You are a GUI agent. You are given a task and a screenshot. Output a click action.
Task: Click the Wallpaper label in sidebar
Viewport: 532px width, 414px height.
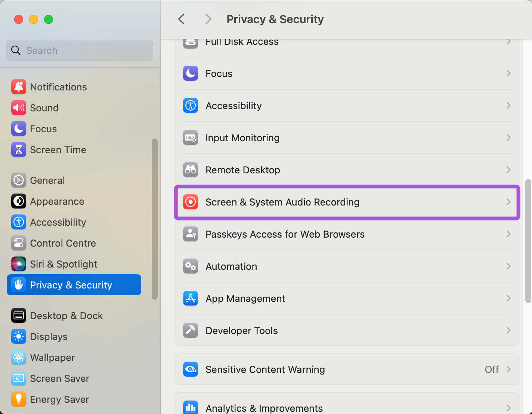coord(52,358)
